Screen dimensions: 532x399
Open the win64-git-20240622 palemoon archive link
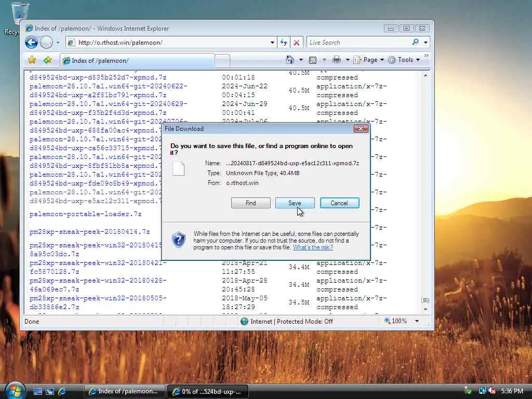tap(108, 90)
